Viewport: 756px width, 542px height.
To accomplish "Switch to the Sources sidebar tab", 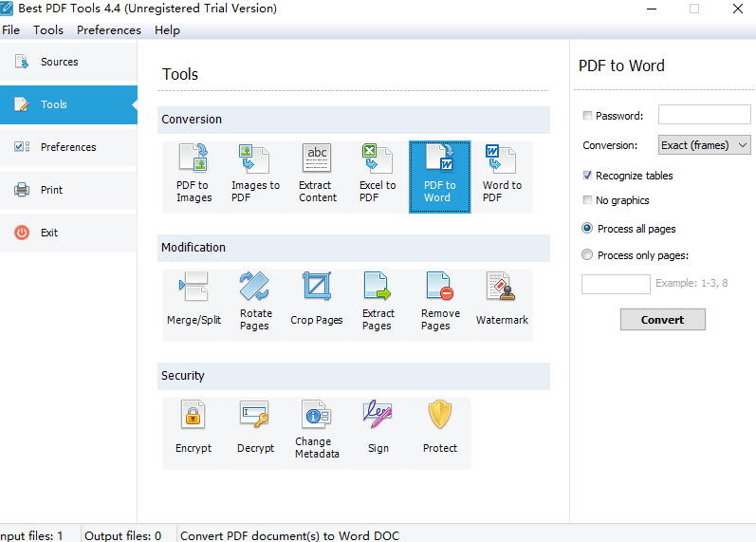I will pyautogui.click(x=68, y=62).
